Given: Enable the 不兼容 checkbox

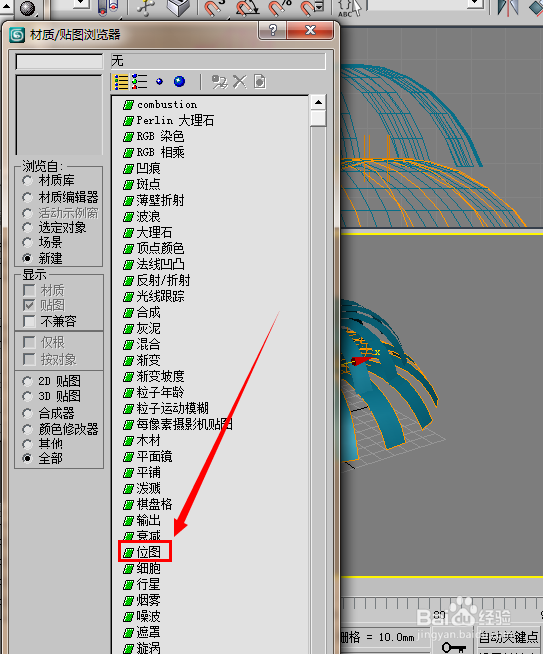Looking at the screenshot, I should click(x=29, y=321).
